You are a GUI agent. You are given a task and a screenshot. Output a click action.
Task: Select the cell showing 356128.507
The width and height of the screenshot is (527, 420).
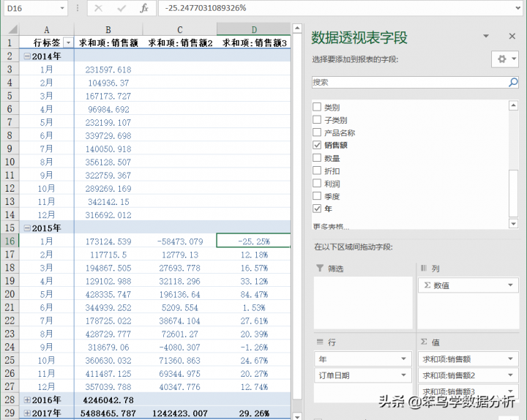coord(108,162)
